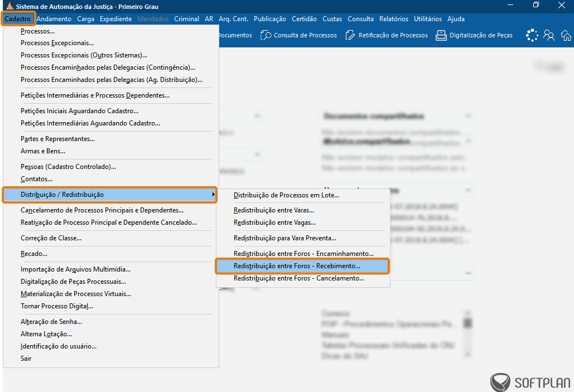The width and height of the screenshot is (574, 392).
Task: Open Alteração de Senha...
Action: click(111, 322)
